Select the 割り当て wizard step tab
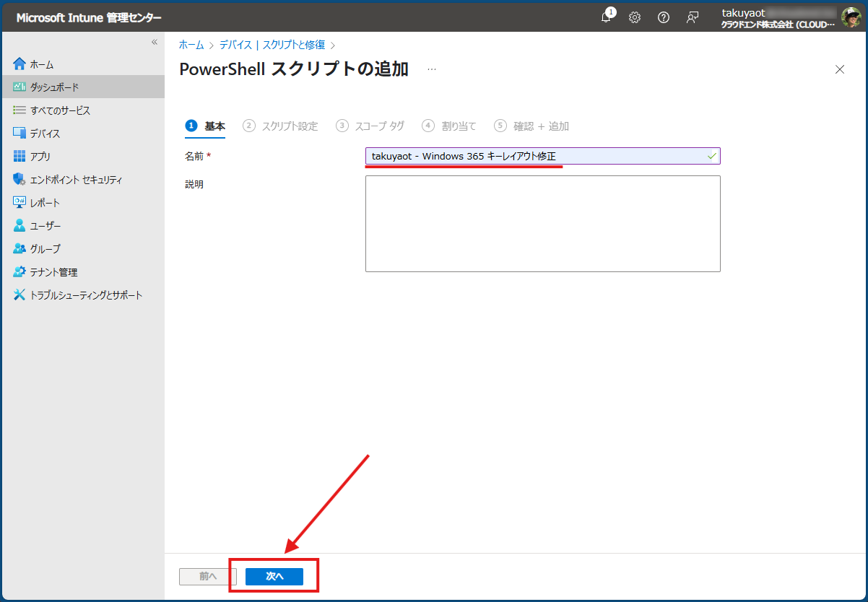Screen dimensions: 868x602 449,126
